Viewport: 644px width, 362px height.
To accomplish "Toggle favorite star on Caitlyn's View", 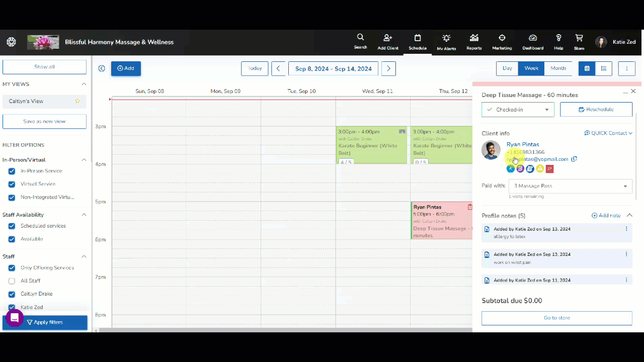I will pos(77,101).
